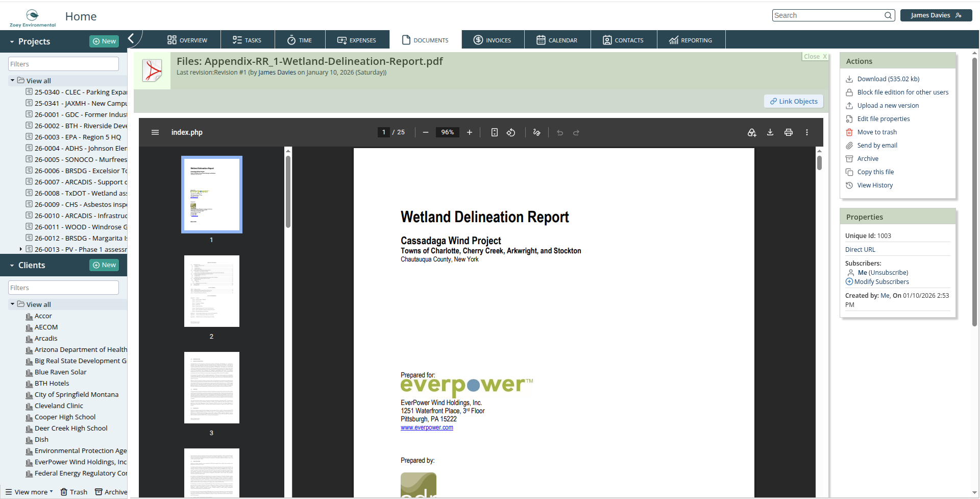Open the Zoey Environmental logo
This screenshot has width=980, height=499.
(x=32, y=17)
